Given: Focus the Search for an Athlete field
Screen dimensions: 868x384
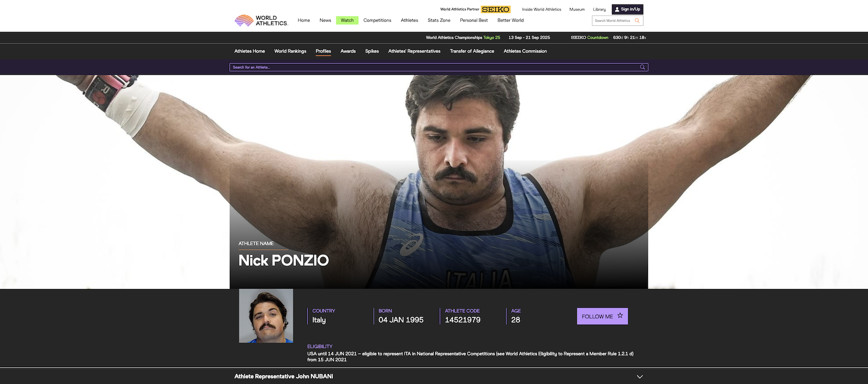Looking at the screenshot, I should pos(434,67).
